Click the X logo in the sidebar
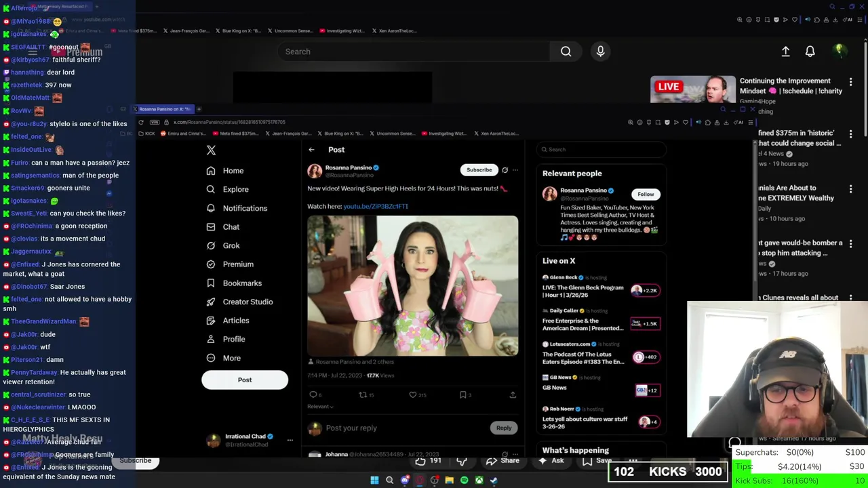The height and width of the screenshot is (488, 868). (x=211, y=150)
